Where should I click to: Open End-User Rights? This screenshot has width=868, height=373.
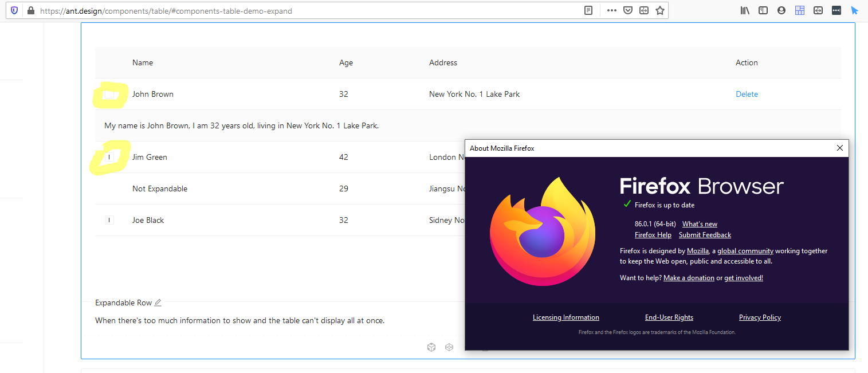coord(669,317)
